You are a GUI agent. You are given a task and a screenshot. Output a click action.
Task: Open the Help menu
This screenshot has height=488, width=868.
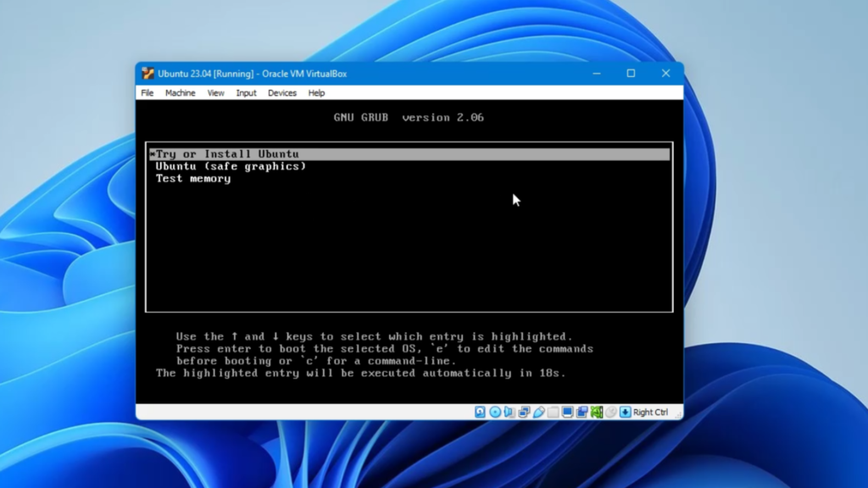[x=316, y=93]
